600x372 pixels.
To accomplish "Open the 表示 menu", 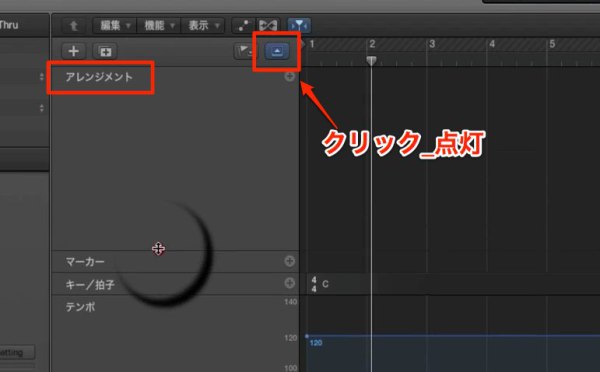I will click(203, 26).
